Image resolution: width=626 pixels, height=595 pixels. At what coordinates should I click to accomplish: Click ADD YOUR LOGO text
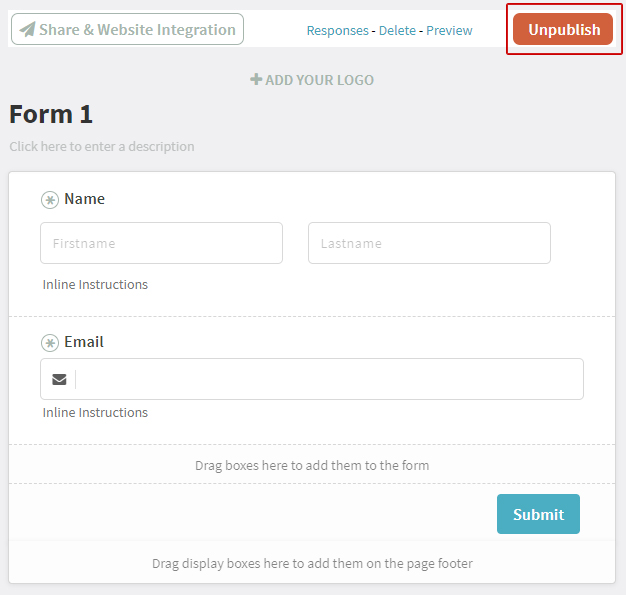point(319,80)
